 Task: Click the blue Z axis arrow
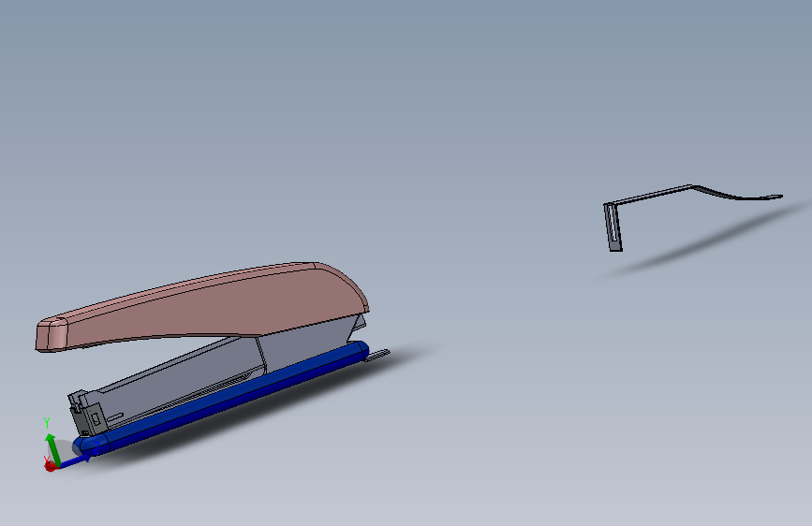tap(77, 460)
